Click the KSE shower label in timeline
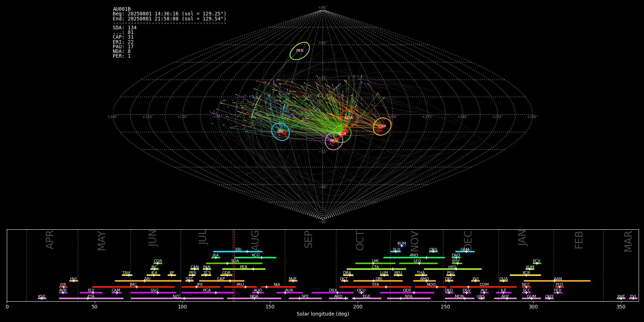This screenshot has height=322, width=644. click(42, 297)
